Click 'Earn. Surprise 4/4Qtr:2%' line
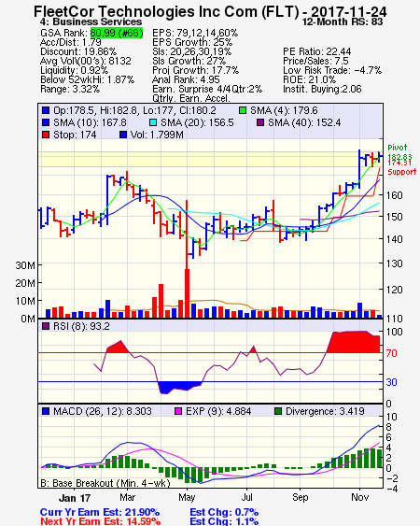 (x=207, y=90)
